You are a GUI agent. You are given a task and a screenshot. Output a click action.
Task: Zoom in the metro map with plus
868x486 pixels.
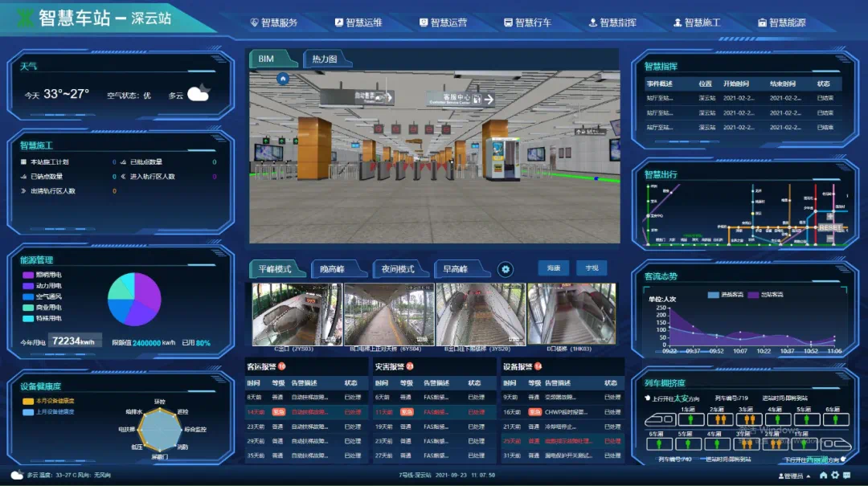[x=830, y=216]
